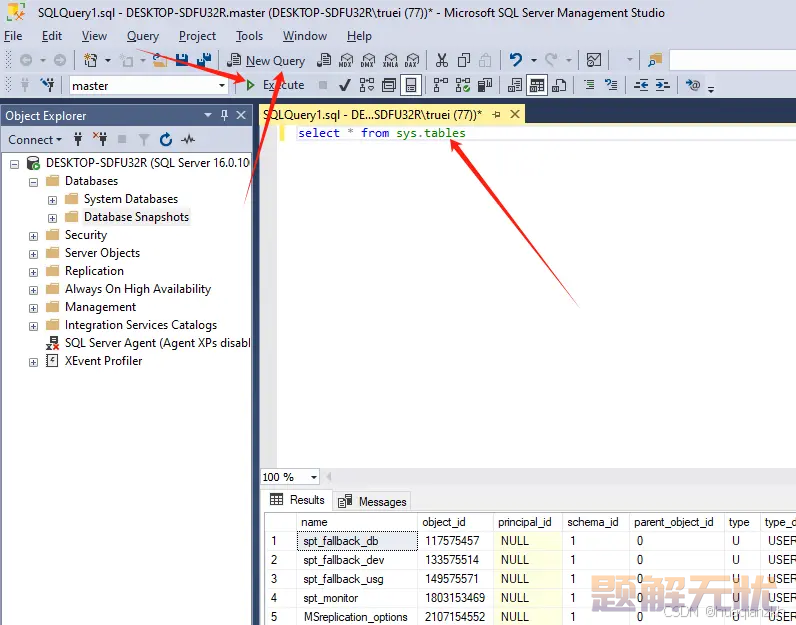796x625 pixels.
Task: Open the Tools menu
Action: (x=249, y=36)
